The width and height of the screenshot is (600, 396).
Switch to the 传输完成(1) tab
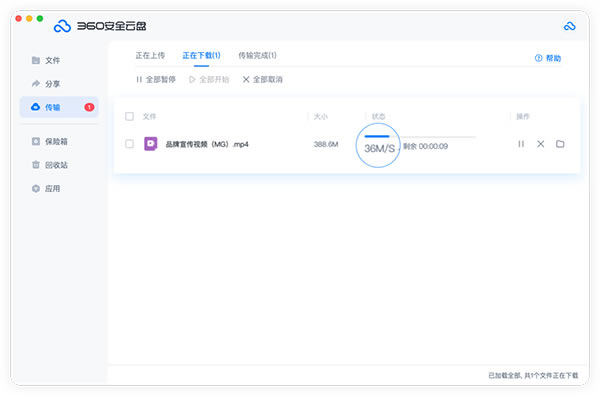point(257,55)
